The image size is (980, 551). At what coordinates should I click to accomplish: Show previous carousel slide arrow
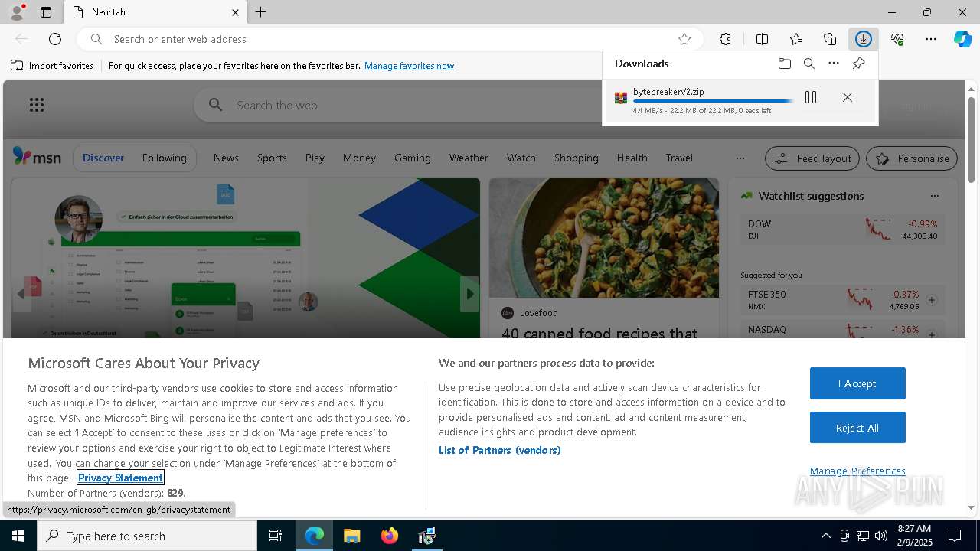click(21, 294)
